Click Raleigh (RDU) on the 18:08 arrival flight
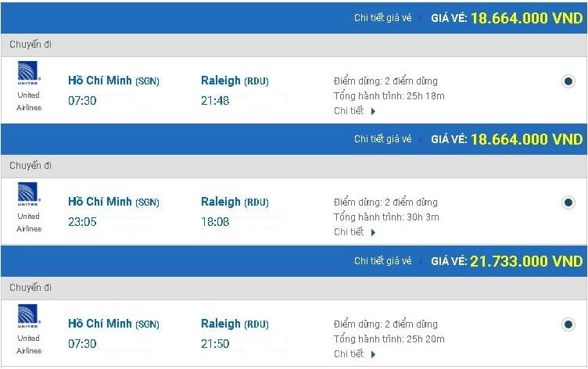 coord(235,202)
